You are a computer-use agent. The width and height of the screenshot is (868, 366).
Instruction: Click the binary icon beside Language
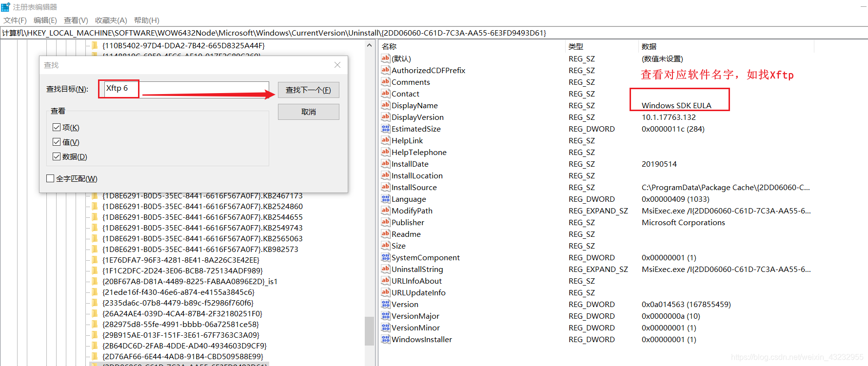[x=386, y=199]
